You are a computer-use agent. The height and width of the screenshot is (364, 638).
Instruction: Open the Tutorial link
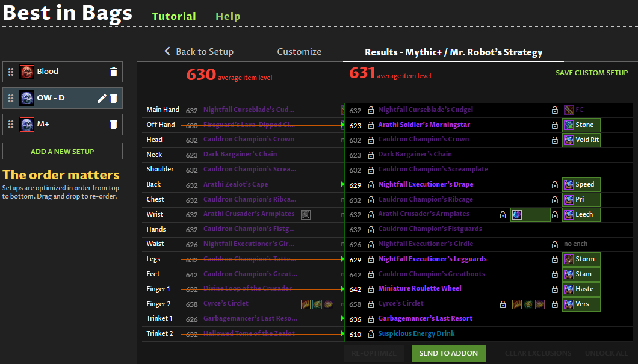point(174,16)
